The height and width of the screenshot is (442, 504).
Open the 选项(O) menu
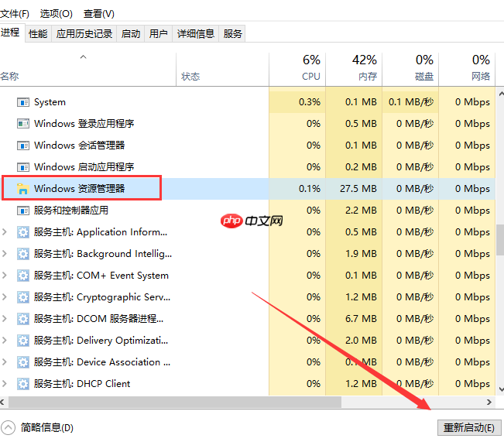coord(57,14)
